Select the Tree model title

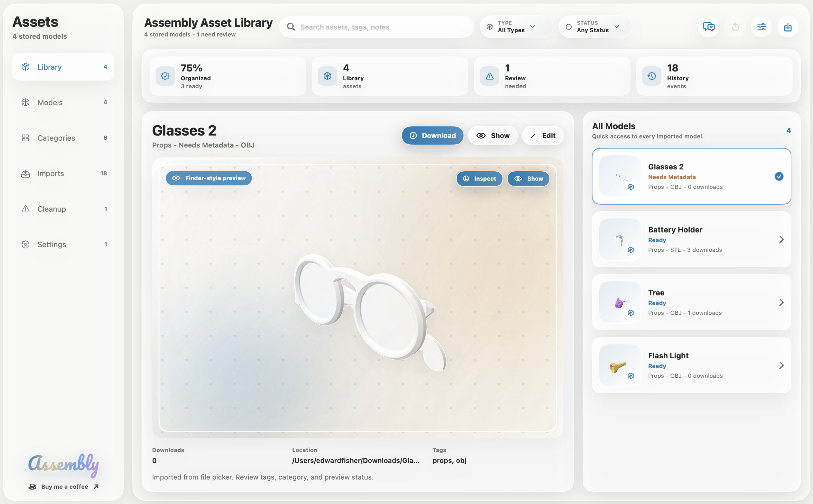click(x=656, y=293)
